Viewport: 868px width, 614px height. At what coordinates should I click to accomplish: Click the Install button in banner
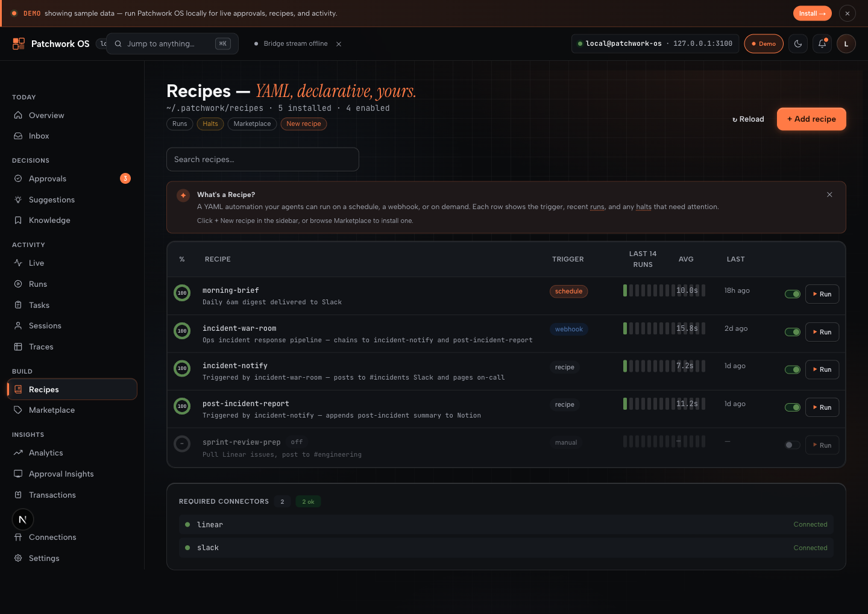click(812, 13)
